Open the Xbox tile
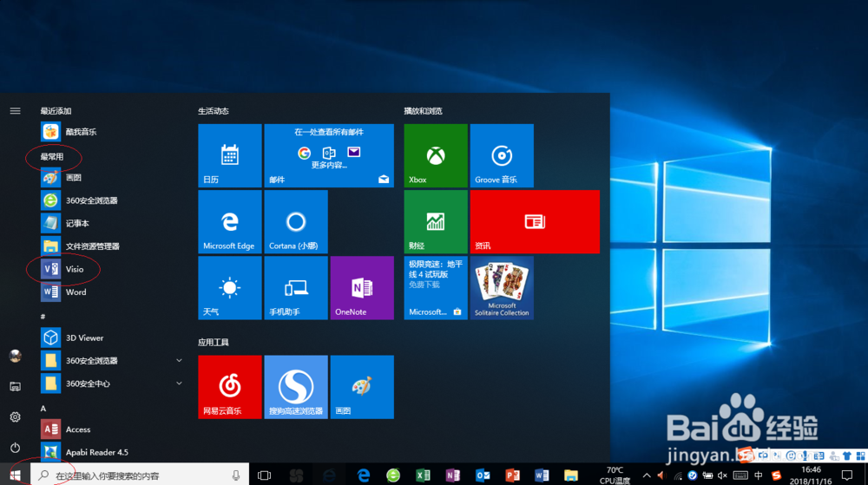 pos(436,155)
